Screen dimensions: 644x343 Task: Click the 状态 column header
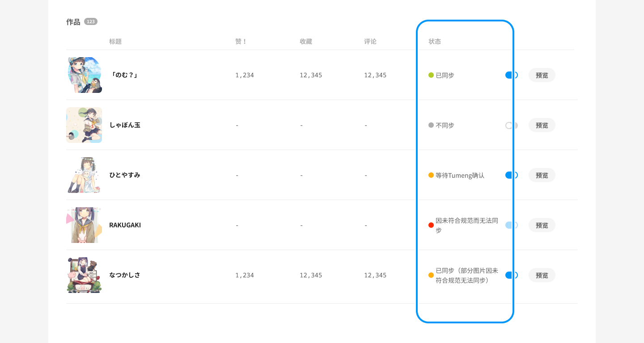pyautogui.click(x=435, y=42)
